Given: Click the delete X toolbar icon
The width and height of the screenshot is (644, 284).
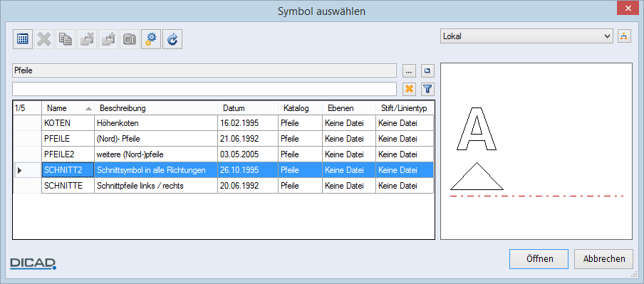Looking at the screenshot, I should [44, 39].
